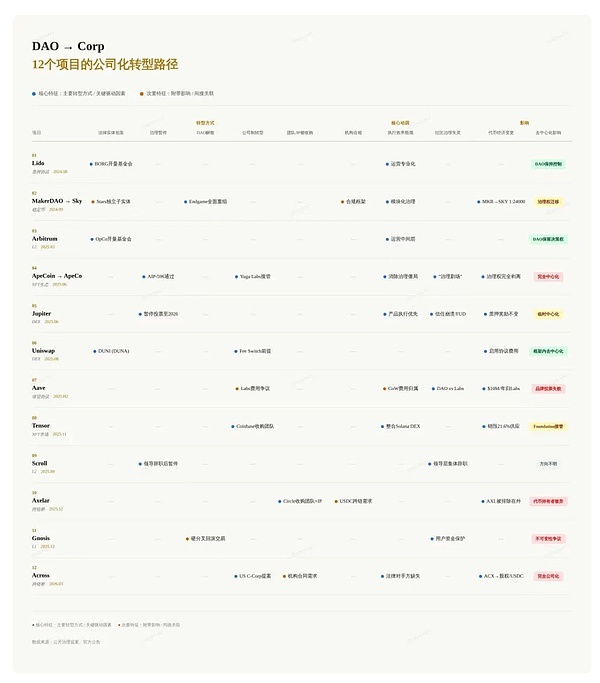Screen dimensions: 600x683
Task: Click the blue dot beside Yuga Labs接管
Action: (x=236, y=276)
